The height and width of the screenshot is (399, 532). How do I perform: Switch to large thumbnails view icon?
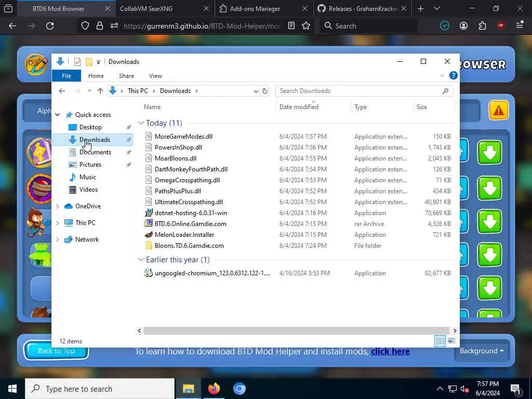pyautogui.click(x=451, y=341)
